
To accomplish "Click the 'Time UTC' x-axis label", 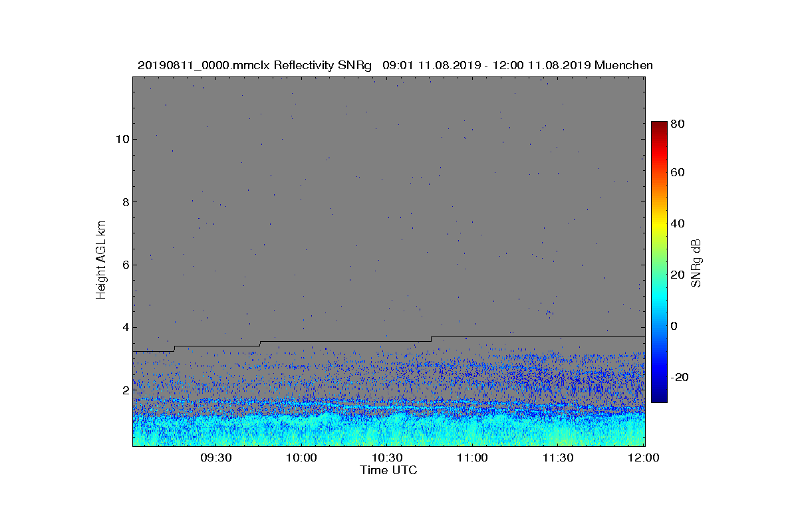I will [x=388, y=470].
